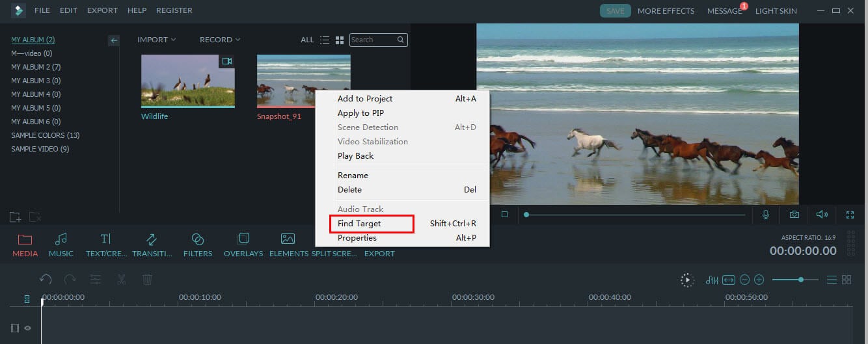
Task: Toggle video track visibility eye icon
Action: tap(28, 328)
